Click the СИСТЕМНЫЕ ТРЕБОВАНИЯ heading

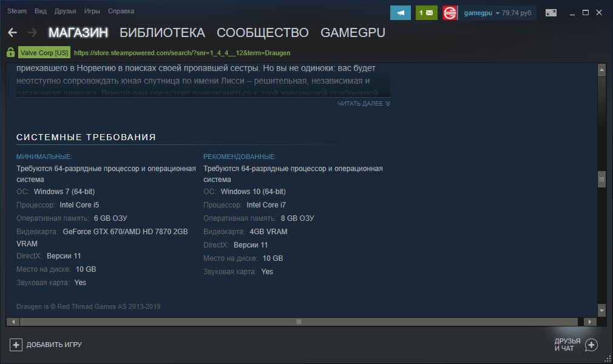[86, 137]
